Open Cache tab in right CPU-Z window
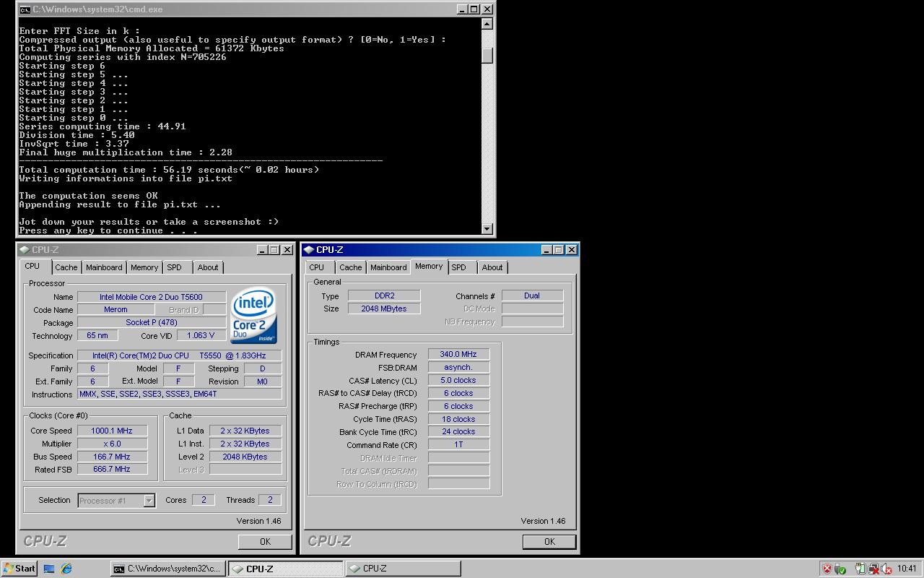The image size is (924, 578). pos(350,267)
